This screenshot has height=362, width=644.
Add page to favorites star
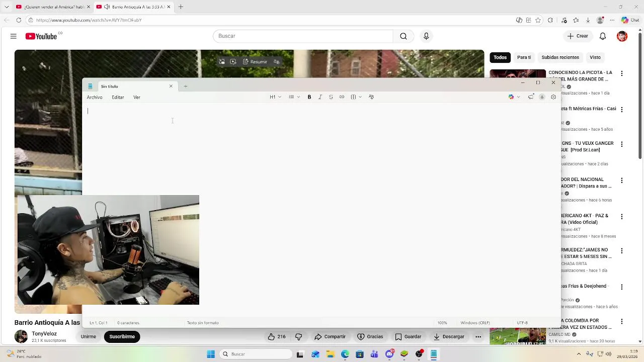click(x=538, y=20)
